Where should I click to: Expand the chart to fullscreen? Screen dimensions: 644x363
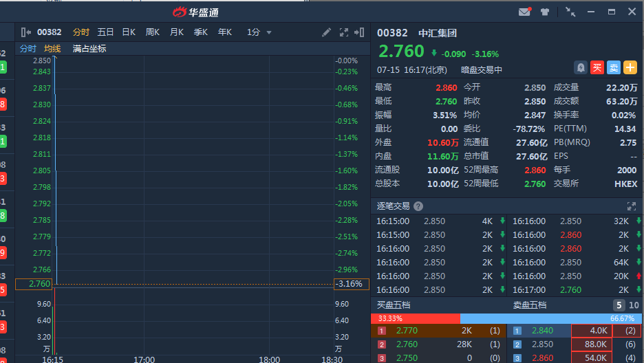point(343,32)
